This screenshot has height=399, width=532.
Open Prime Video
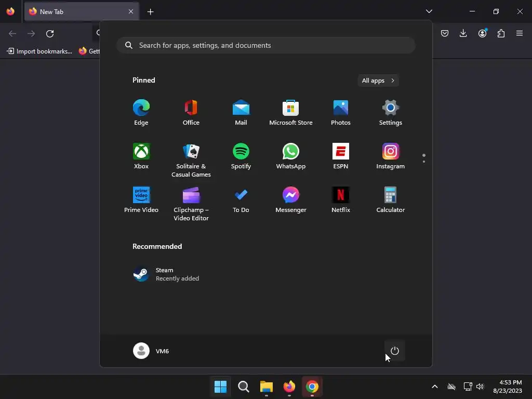141,200
